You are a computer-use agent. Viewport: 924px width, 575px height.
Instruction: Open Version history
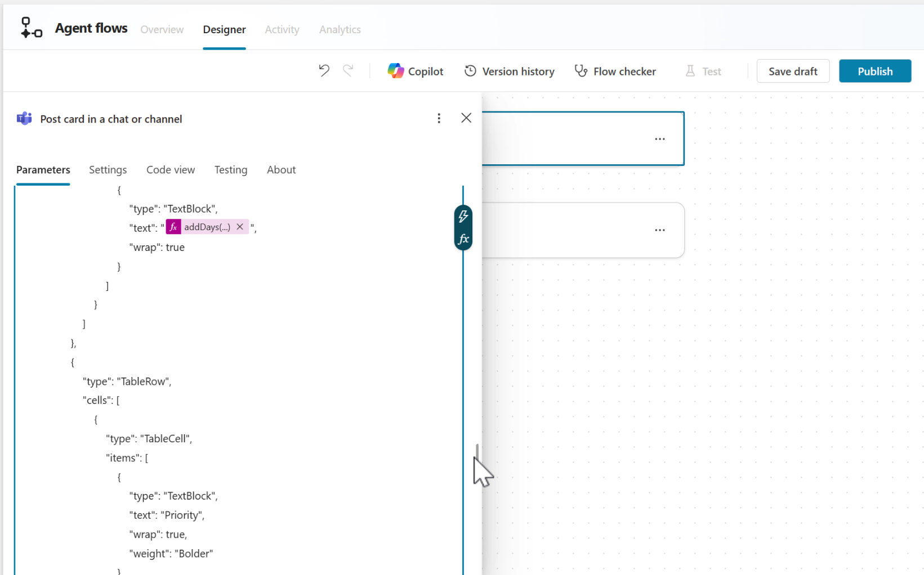509,71
